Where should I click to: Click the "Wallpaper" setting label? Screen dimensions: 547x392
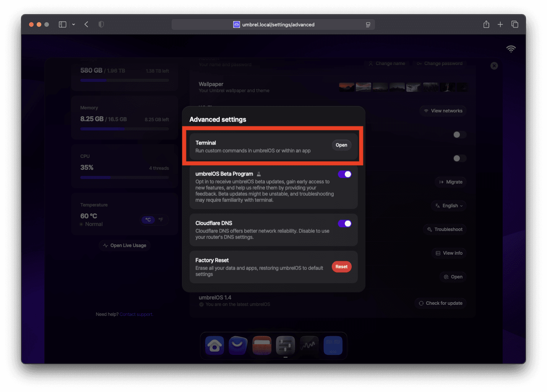[211, 84]
